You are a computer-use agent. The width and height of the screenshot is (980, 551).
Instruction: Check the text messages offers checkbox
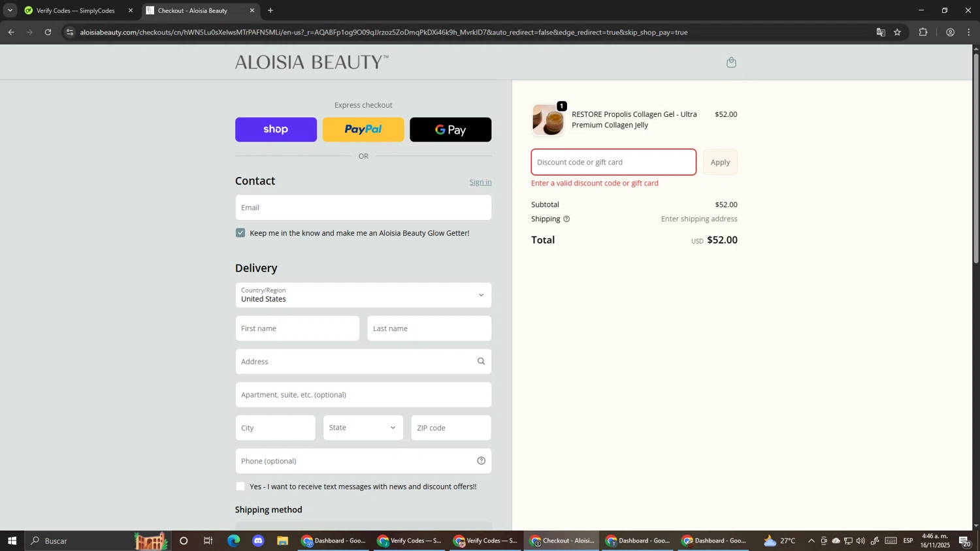[x=240, y=486]
